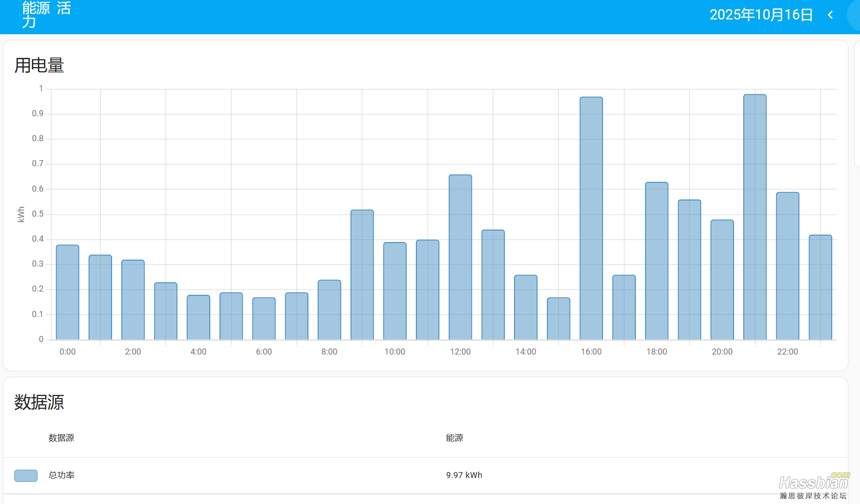Select the short 15:00 usage bar
This screenshot has height=504, width=860.
[x=559, y=319]
